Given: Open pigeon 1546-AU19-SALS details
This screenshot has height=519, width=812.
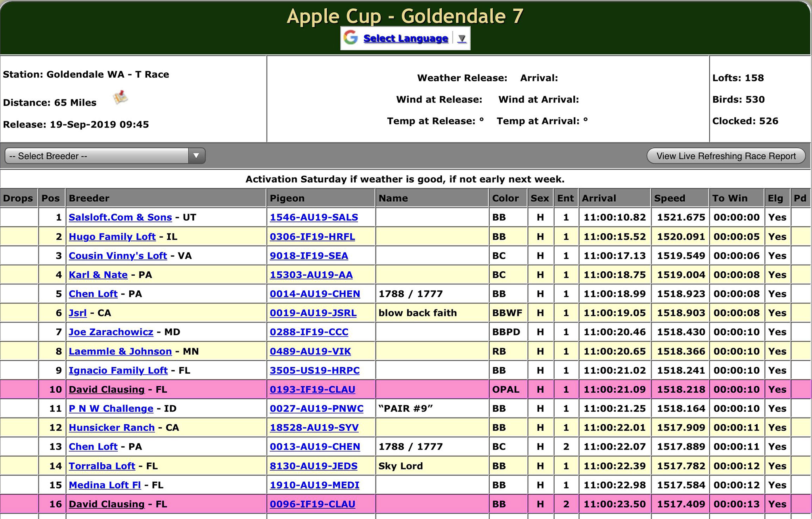Looking at the screenshot, I should click(x=314, y=218).
